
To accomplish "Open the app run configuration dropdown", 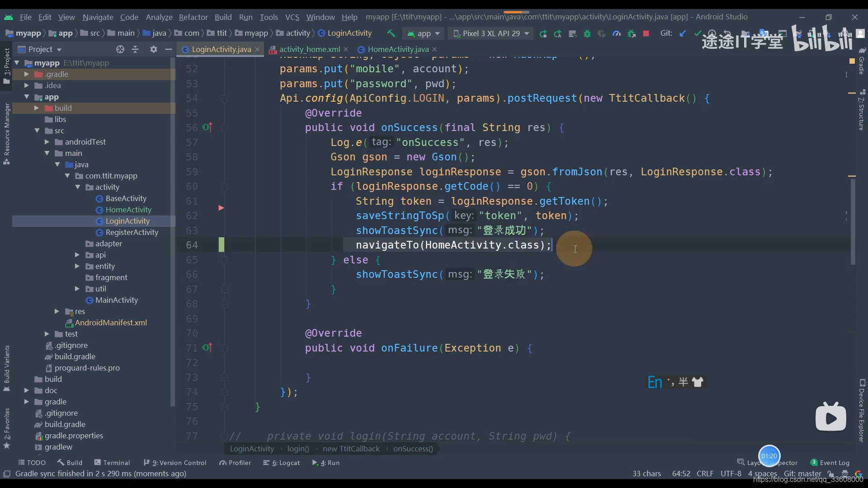I will click(x=424, y=33).
